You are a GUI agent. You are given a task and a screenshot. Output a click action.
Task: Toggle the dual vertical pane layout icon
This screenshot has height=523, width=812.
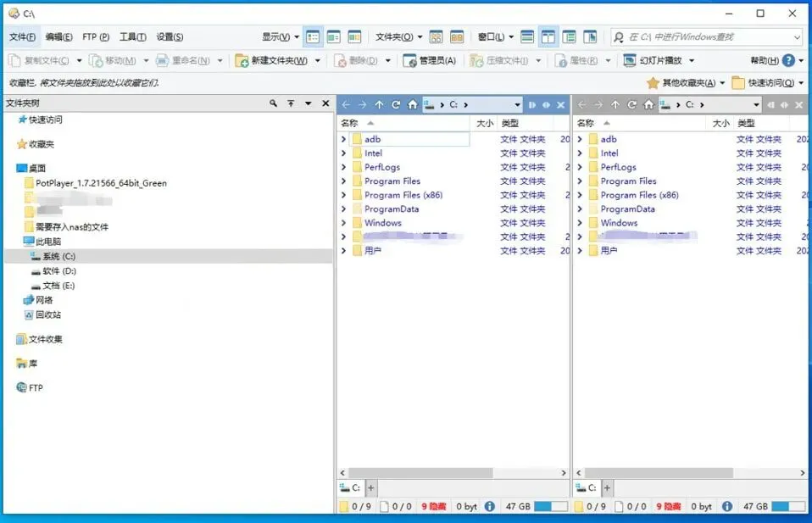coord(548,36)
